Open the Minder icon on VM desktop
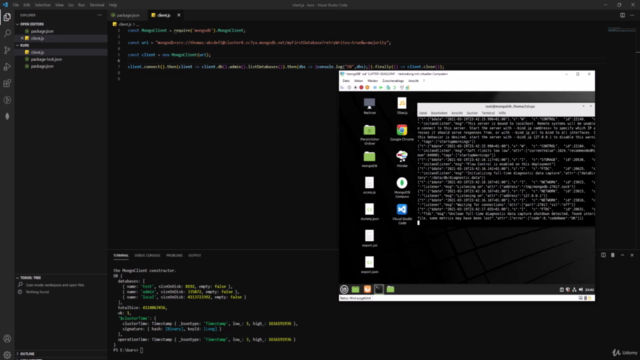 coord(402,159)
